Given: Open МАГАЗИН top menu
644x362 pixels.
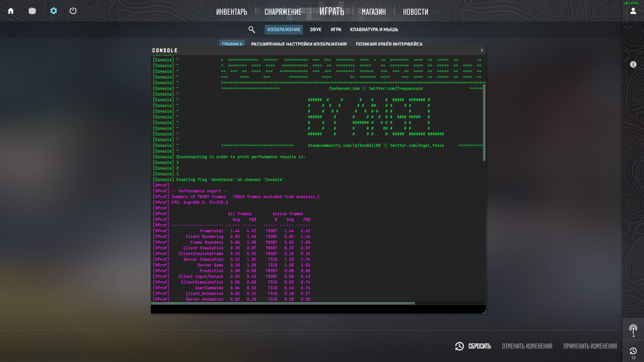Looking at the screenshot, I should click(x=374, y=12).
